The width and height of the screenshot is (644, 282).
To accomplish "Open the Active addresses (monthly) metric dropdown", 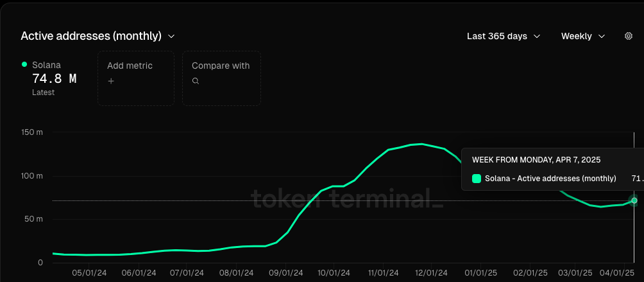I will pyautogui.click(x=97, y=36).
